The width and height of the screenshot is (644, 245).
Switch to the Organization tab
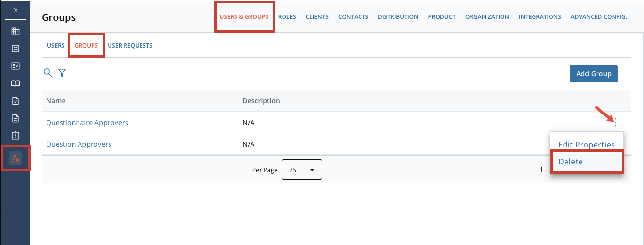coord(487,16)
